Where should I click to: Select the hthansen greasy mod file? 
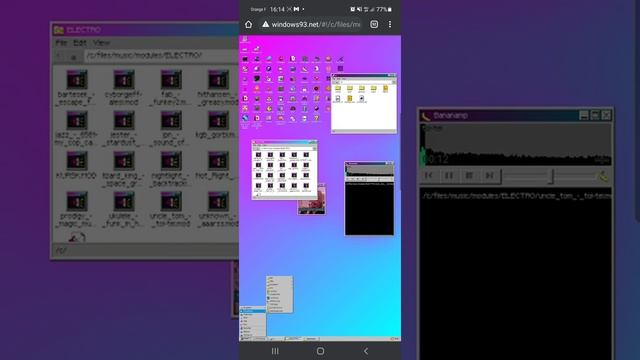point(218,87)
